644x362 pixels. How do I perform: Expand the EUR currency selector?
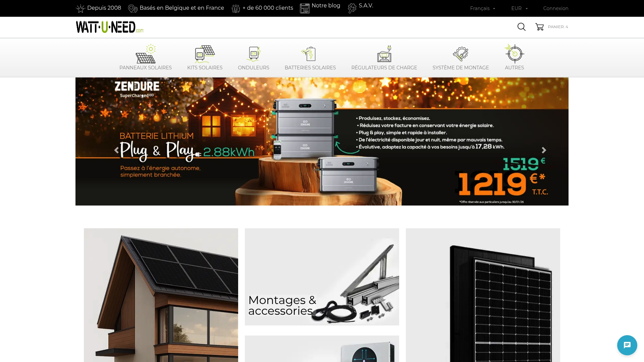[x=519, y=8]
